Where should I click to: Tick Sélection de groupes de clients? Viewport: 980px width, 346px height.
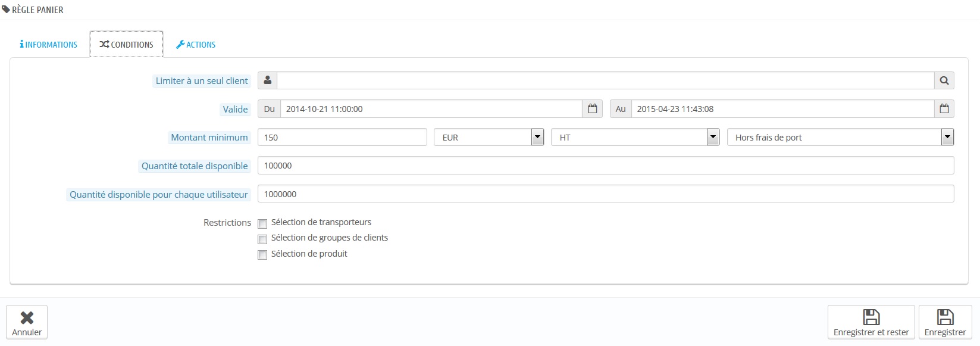pos(262,239)
